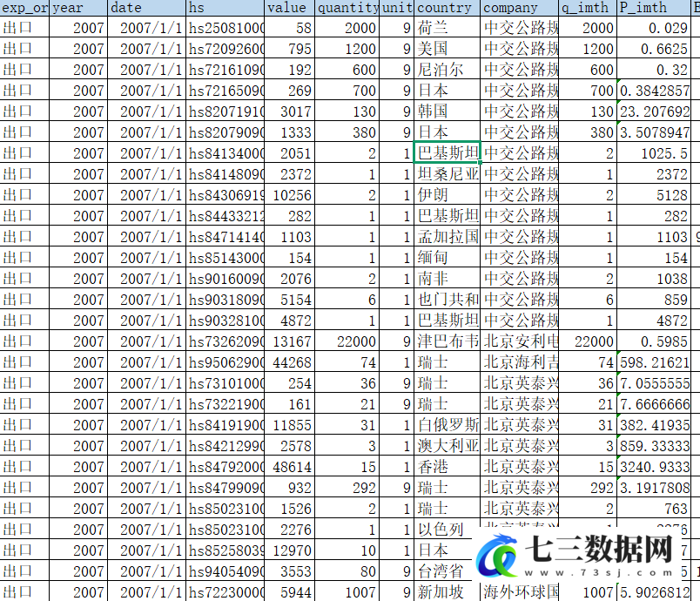This screenshot has width=700, height=601.
Task: Click the company cell 海外环球国
Action: (x=520, y=592)
